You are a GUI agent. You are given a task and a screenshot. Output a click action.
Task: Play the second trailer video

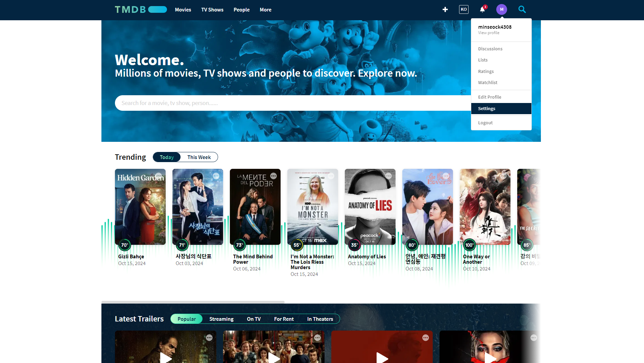274,358
